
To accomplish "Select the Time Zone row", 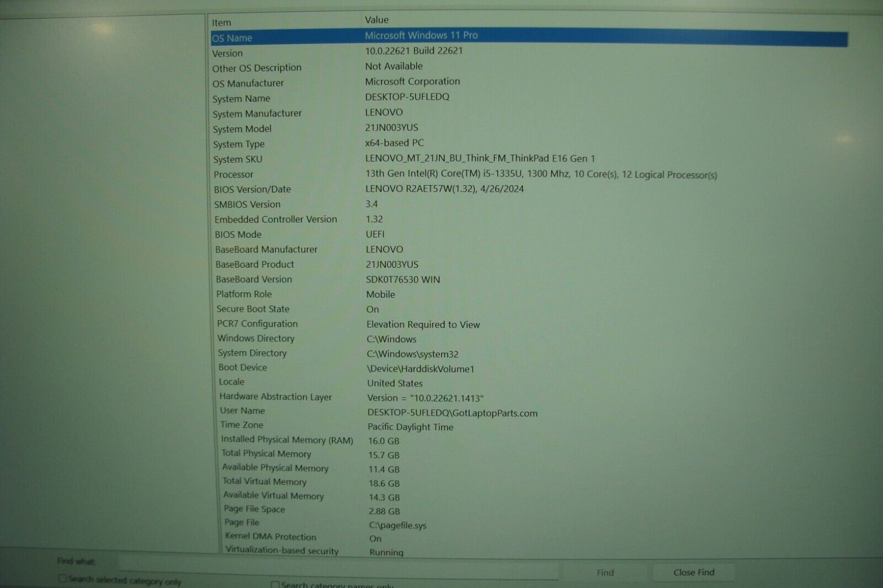I will click(529, 426).
